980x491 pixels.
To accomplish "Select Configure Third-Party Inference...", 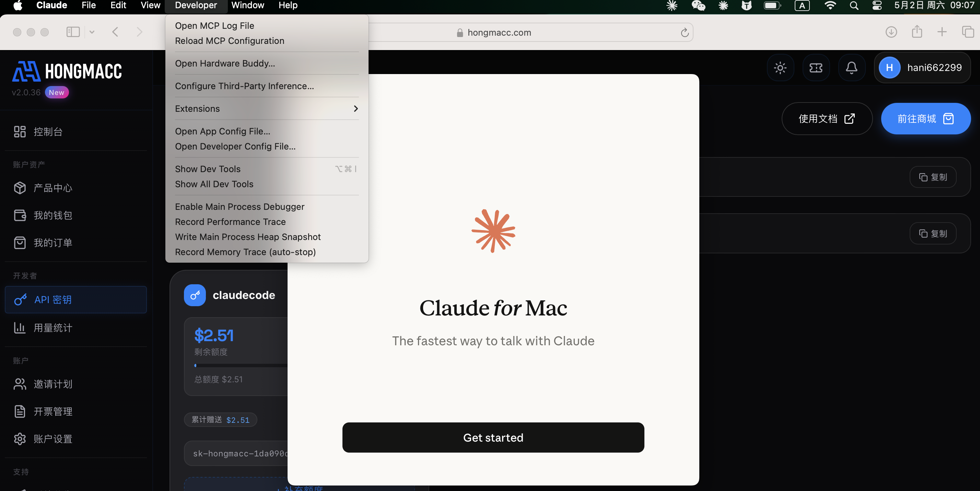I will (x=267, y=86).
